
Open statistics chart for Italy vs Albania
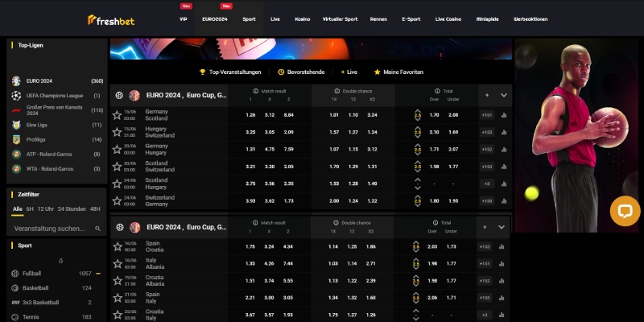(502, 264)
